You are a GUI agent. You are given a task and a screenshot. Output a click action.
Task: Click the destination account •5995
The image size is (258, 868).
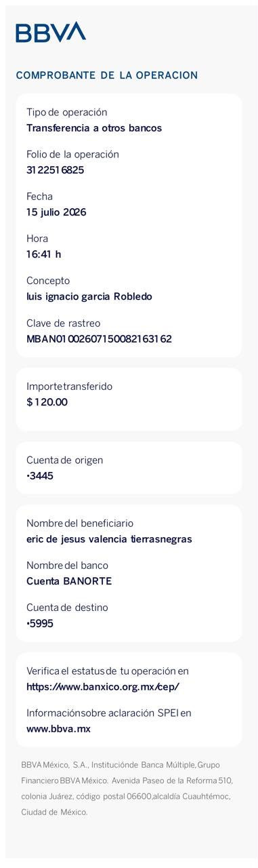(x=40, y=623)
